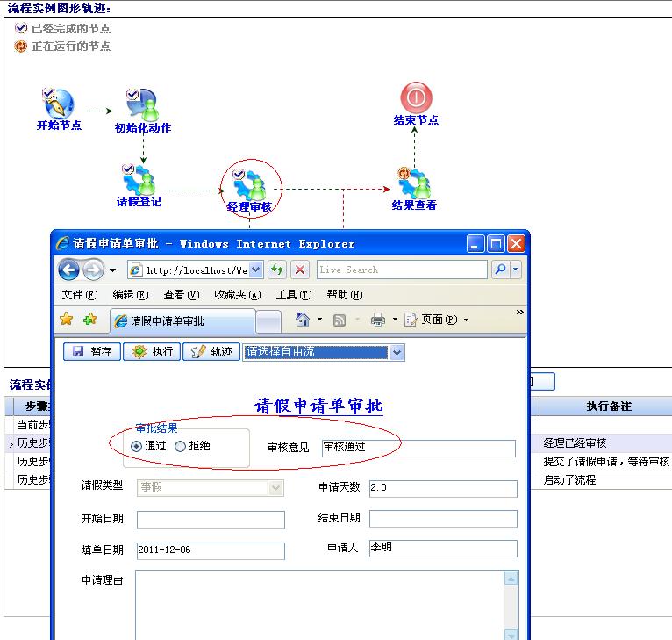The image size is (672, 640).
Task: Click 申请理由 scrollbar down arrow
Action: [x=511, y=635]
